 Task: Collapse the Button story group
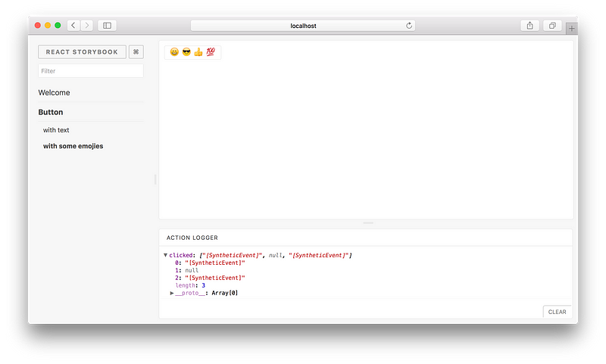click(51, 112)
